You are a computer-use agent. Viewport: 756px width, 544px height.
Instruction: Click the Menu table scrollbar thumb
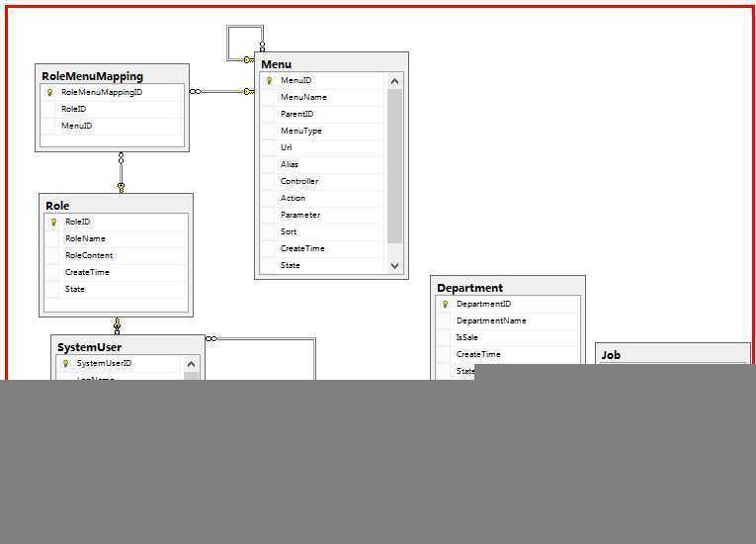395,166
